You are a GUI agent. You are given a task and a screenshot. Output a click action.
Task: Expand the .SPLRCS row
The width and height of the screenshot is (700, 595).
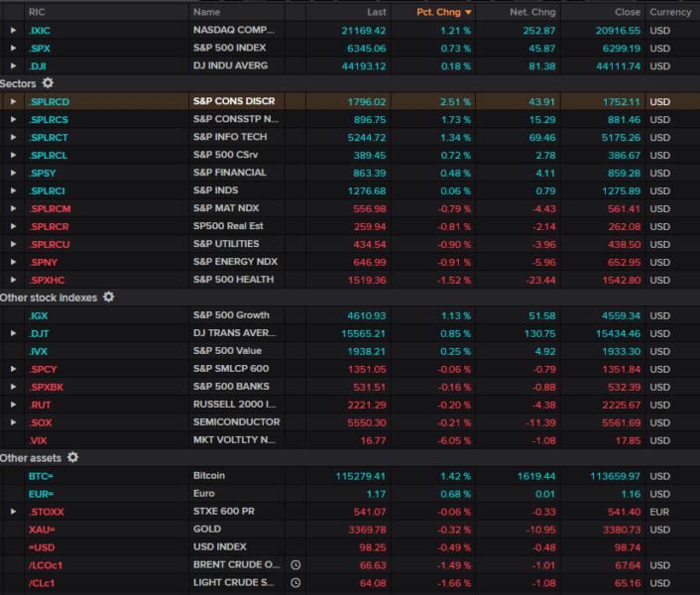[x=14, y=120]
